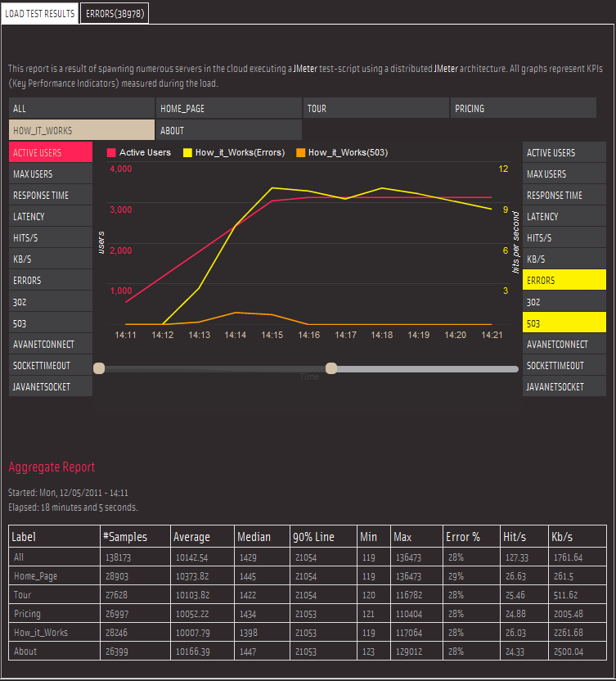Screen dimensions: 616x681
Task: Click the red Active Users legend swatch
Action: (111, 152)
